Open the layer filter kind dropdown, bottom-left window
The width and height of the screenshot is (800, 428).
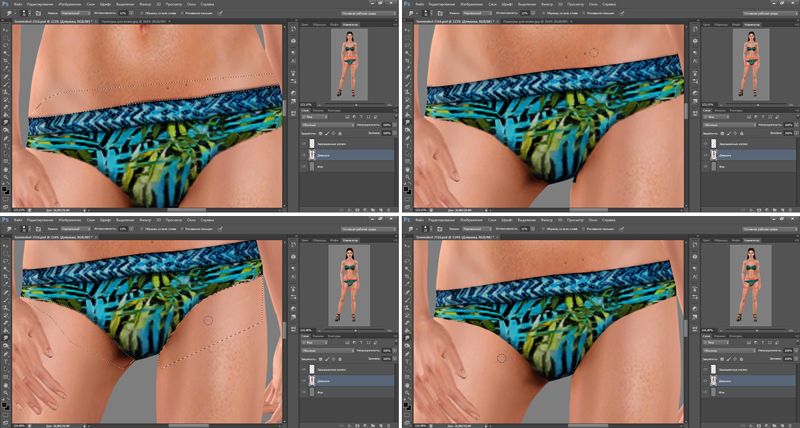tap(314, 342)
